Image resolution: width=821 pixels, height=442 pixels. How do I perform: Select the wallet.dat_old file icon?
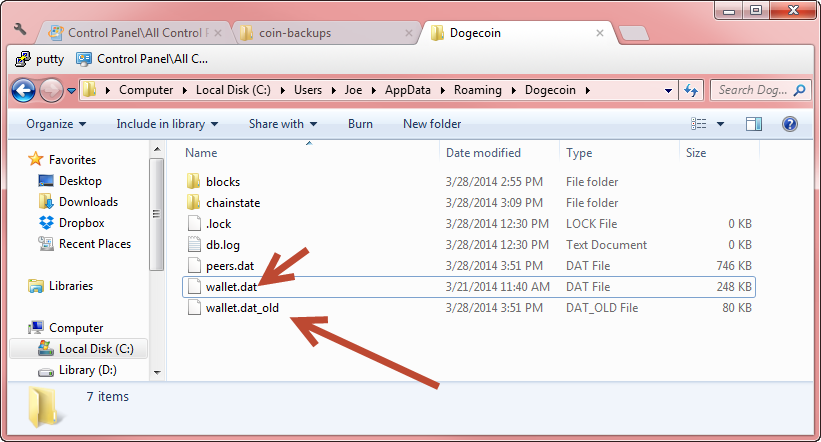pos(194,307)
